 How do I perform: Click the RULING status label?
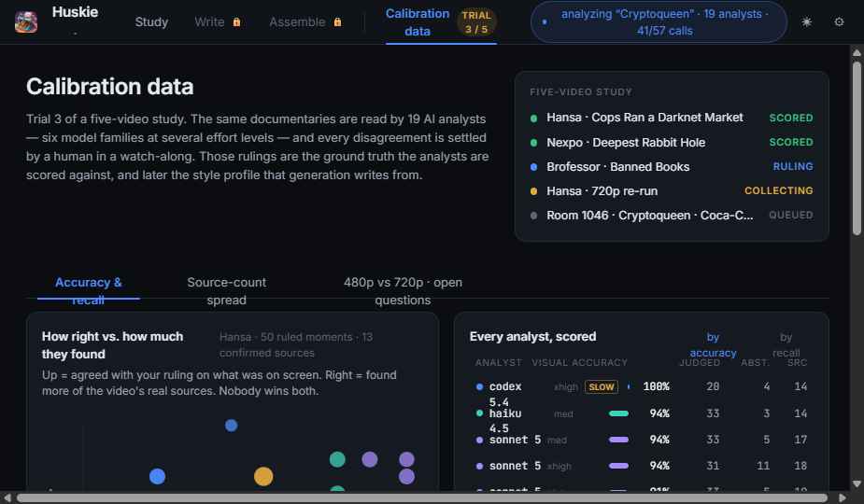tap(792, 166)
